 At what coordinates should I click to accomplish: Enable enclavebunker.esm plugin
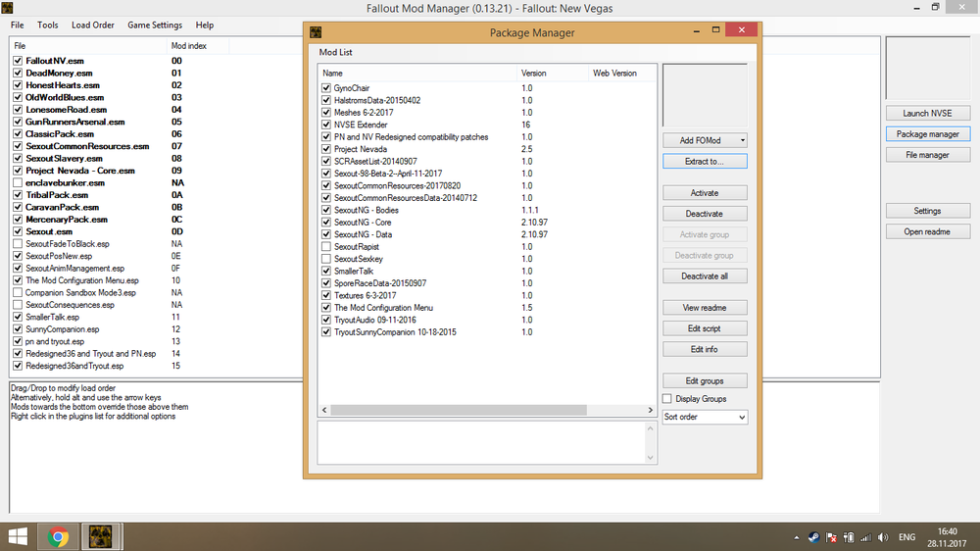18,182
